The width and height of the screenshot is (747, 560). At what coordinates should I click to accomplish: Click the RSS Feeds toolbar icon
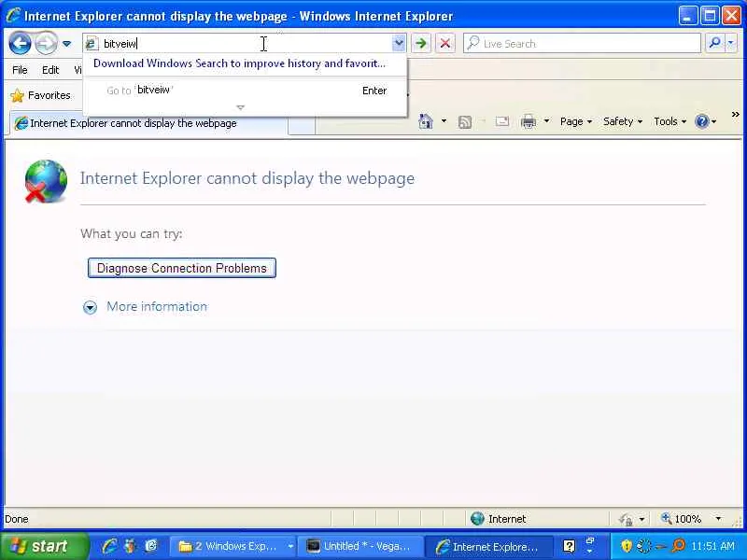[x=464, y=122]
